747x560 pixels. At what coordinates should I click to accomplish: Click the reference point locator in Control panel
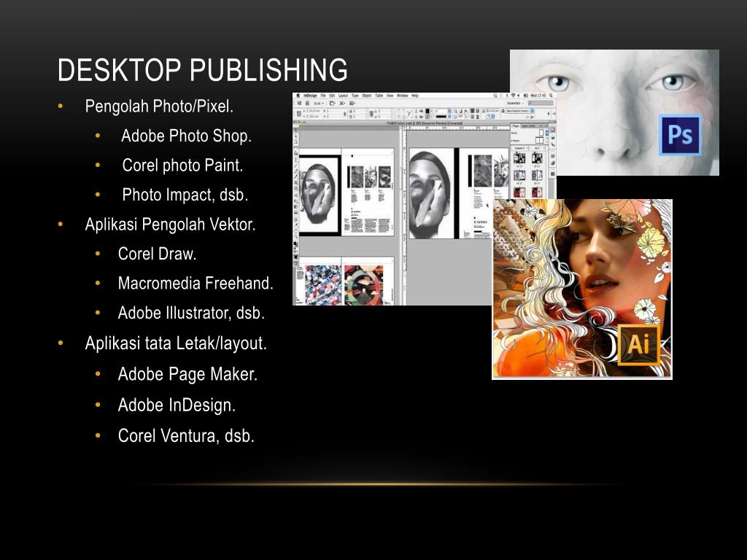(298, 114)
